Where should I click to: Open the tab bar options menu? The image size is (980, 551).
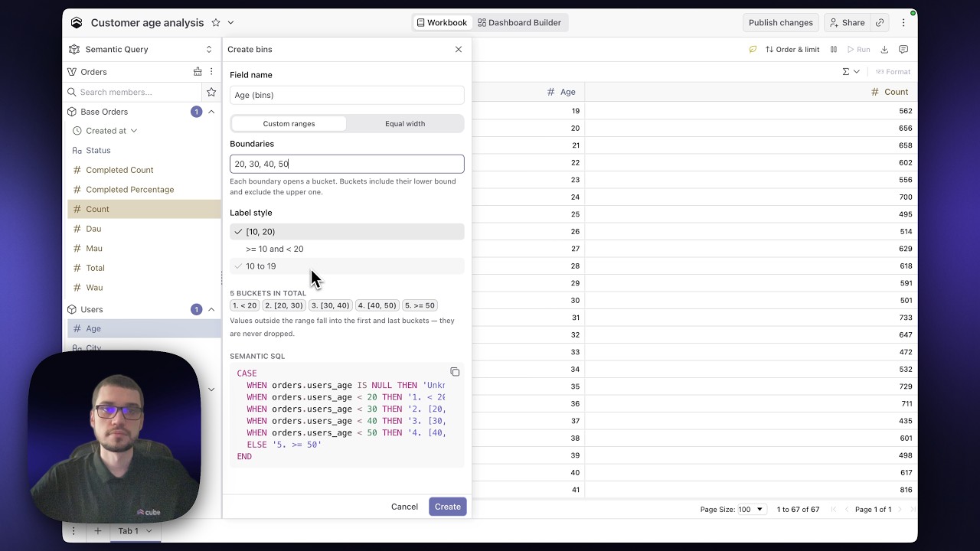pos(73,531)
